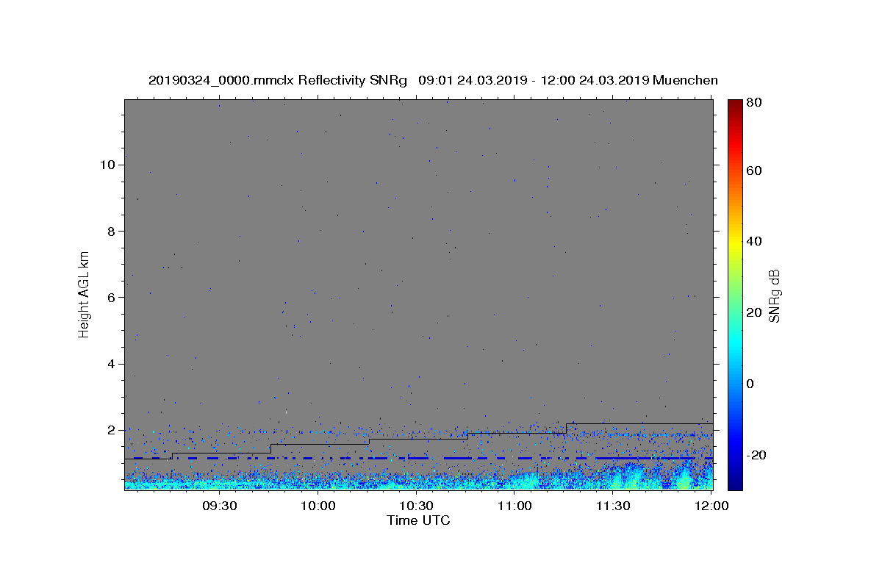Click the 'Time UTC' x-axis label

pyautogui.click(x=418, y=520)
